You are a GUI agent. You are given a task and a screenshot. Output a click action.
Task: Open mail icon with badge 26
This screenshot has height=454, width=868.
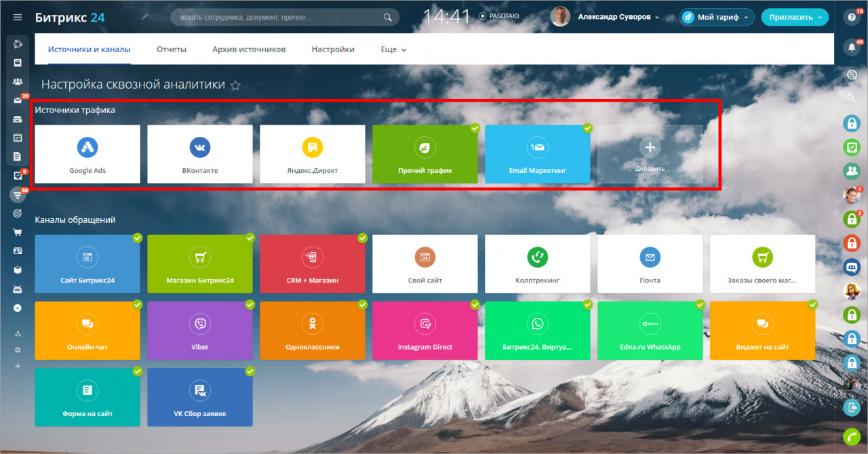(18, 100)
